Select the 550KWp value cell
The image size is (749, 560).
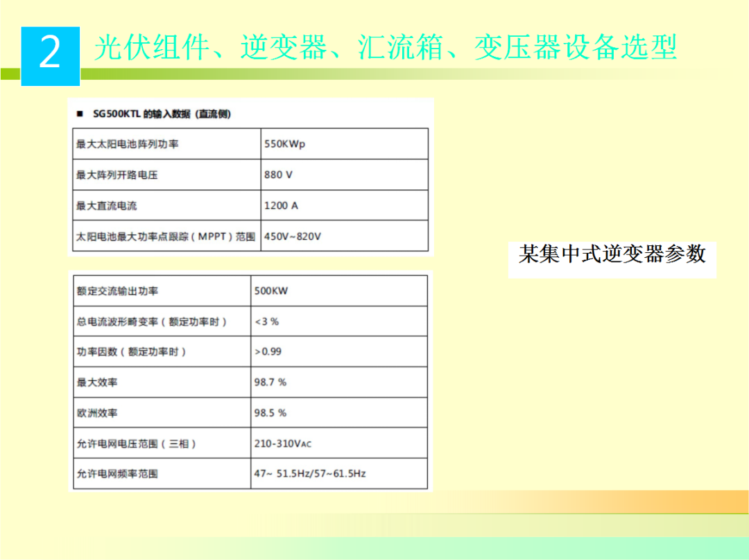[x=284, y=143]
